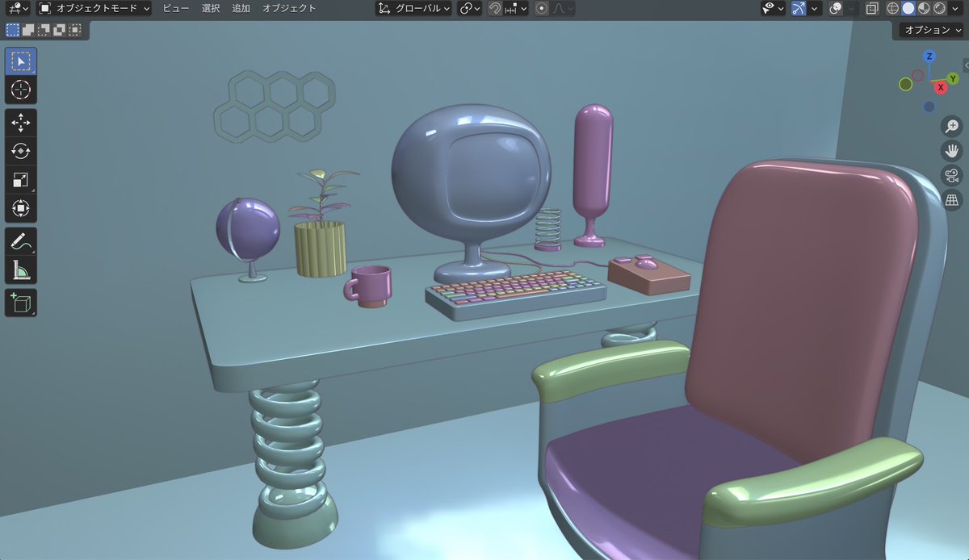The image size is (969, 560).
Task: Select the Annotate pencil tool
Action: point(21,241)
